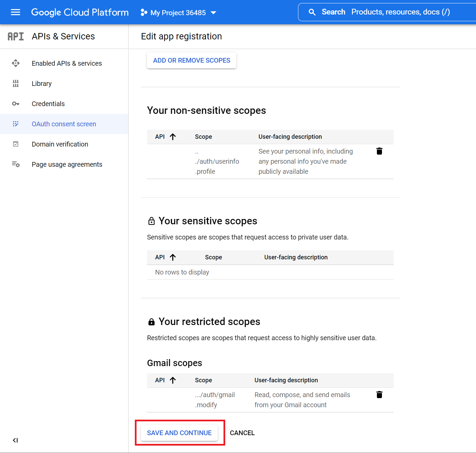Click the API logo icon in sidebar
Screen dimensions: 476x453
(x=16, y=36)
